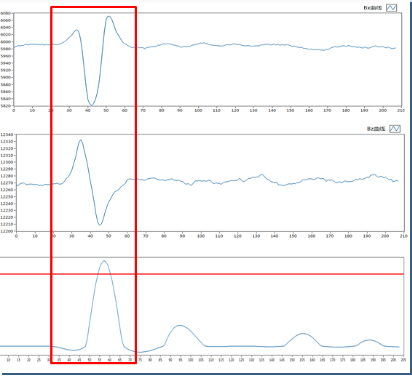
Task: Click the lowest trough of the Bz curve
Action: tap(99, 224)
